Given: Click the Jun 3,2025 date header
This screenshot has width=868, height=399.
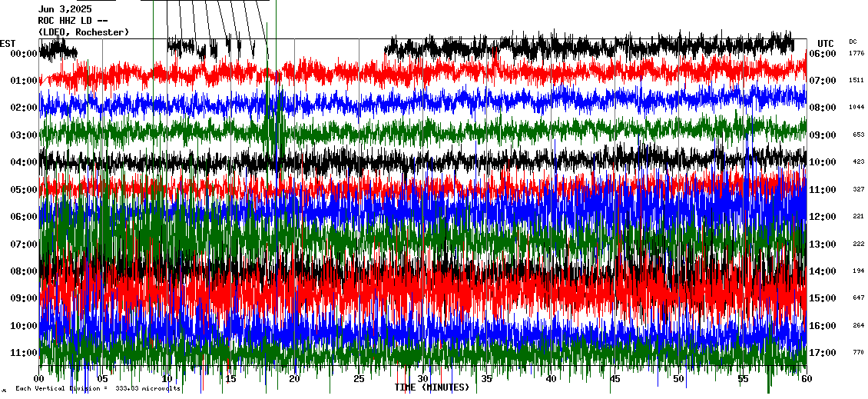Looking at the screenshot, I should [x=65, y=9].
